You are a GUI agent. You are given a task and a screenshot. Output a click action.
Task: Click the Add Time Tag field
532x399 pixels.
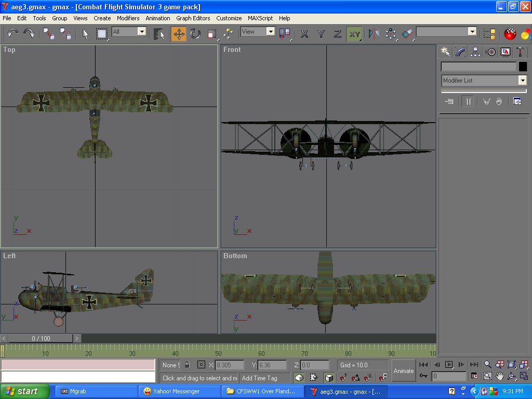pyautogui.click(x=264, y=378)
